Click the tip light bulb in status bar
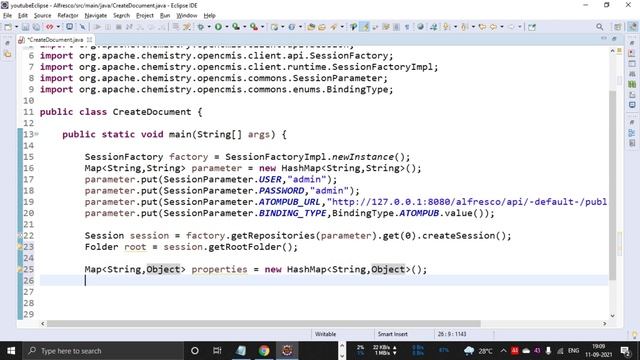 [634, 335]
